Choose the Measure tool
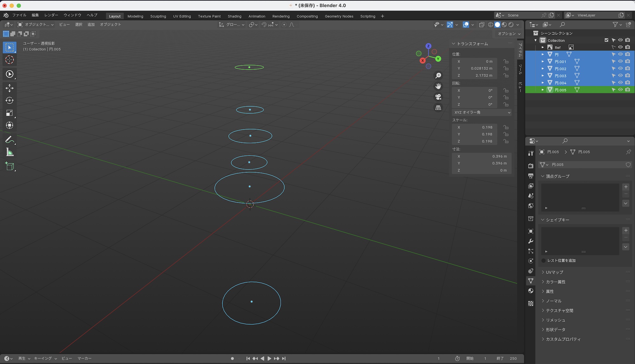Screen dimensions: 635x364 (10, 153)
